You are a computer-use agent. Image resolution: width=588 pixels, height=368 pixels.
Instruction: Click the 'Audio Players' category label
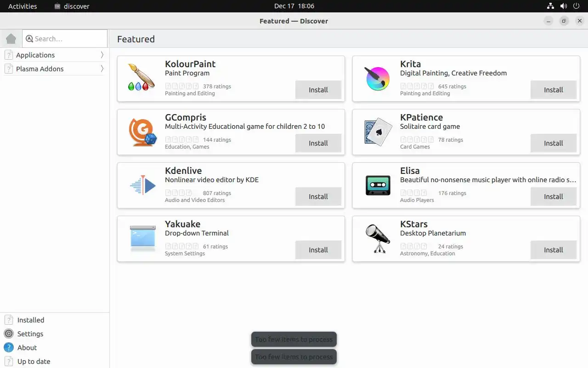click(x=417, y=200)
